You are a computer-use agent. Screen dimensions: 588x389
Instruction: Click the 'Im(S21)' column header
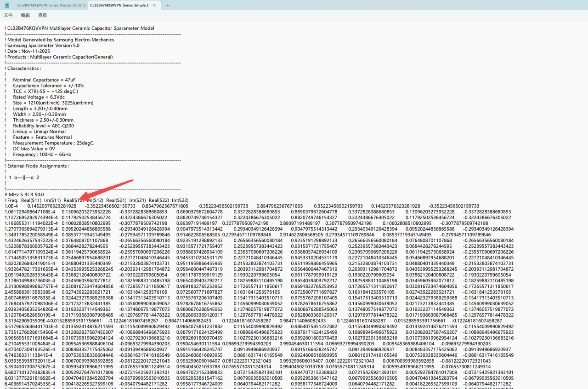138,200
